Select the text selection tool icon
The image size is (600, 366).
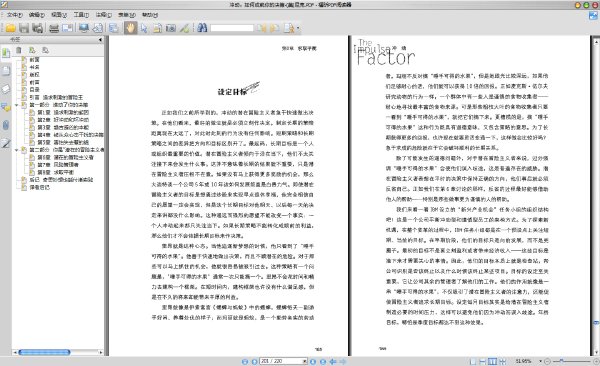(x=157, y=28)
